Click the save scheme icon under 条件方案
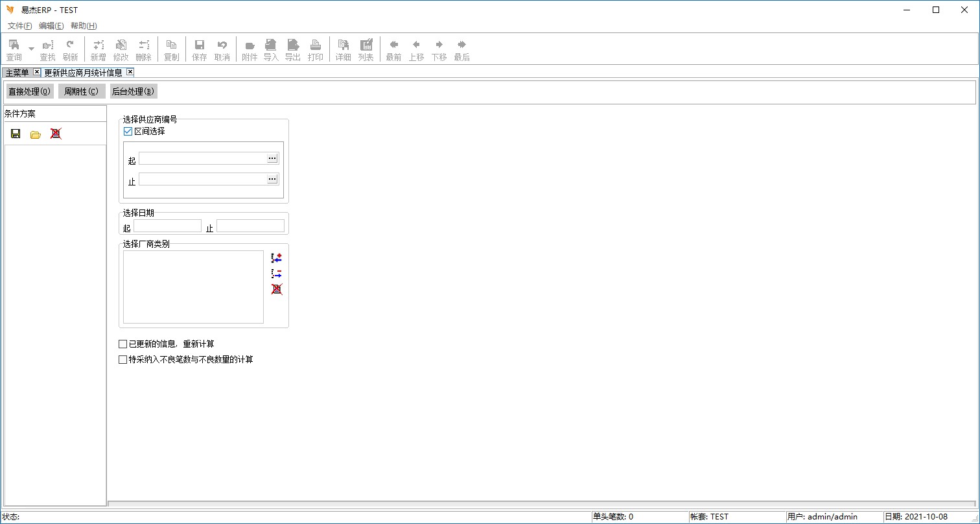Viewport: 980px width, 524px height. pos(16,134)
